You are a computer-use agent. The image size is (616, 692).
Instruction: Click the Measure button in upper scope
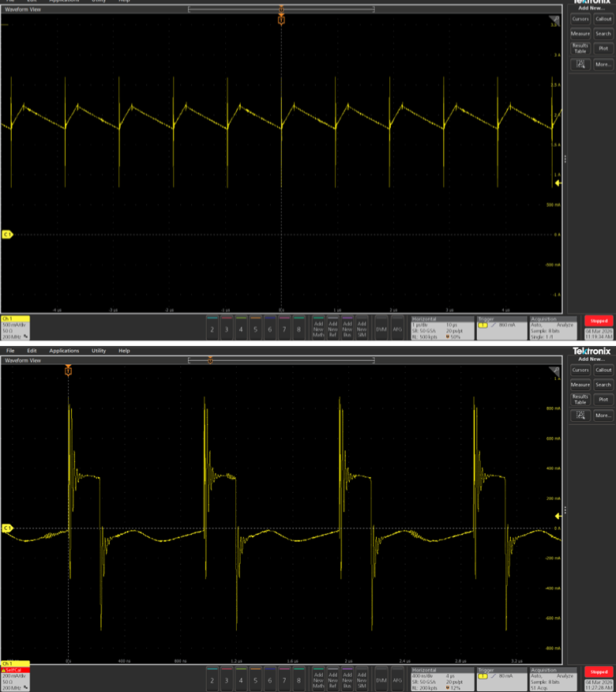(580, 33)
